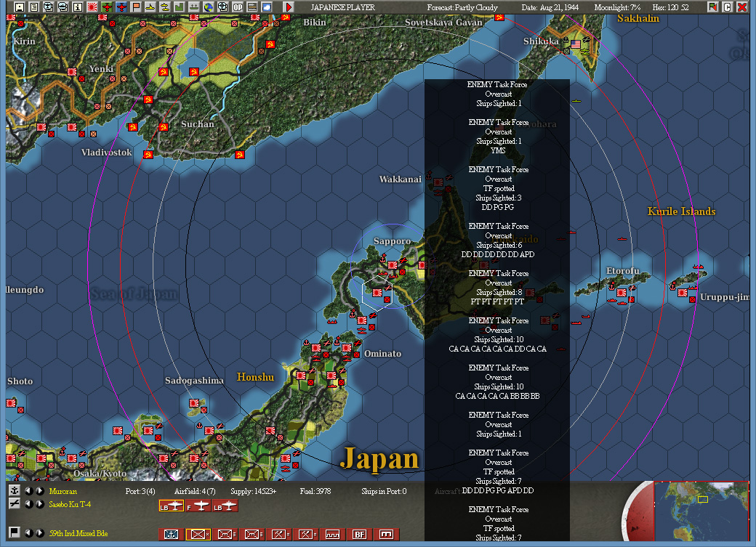
Task: Select the highlighted first LB bomber unit icon
Action: [x=172, y=506]
